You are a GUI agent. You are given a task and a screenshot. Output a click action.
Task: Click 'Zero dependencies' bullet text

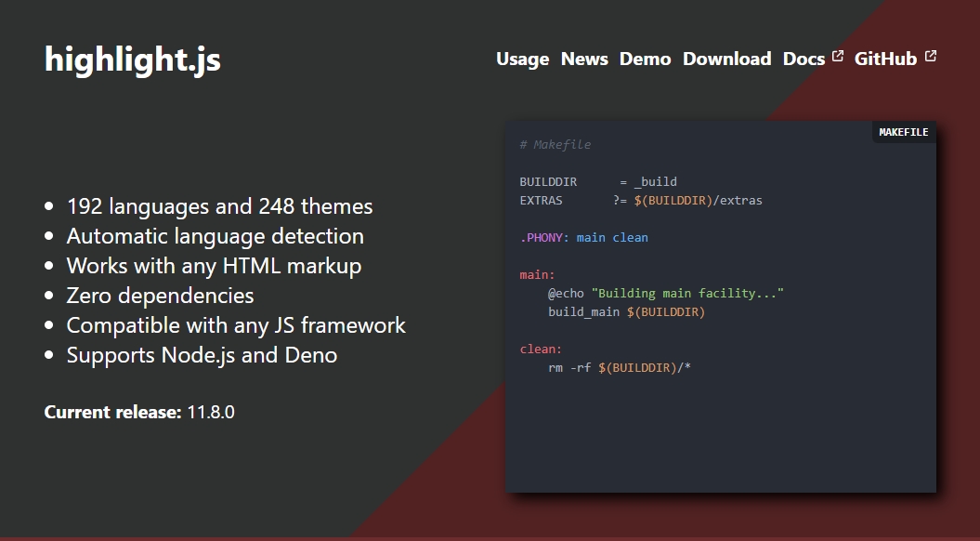[160, 296]
